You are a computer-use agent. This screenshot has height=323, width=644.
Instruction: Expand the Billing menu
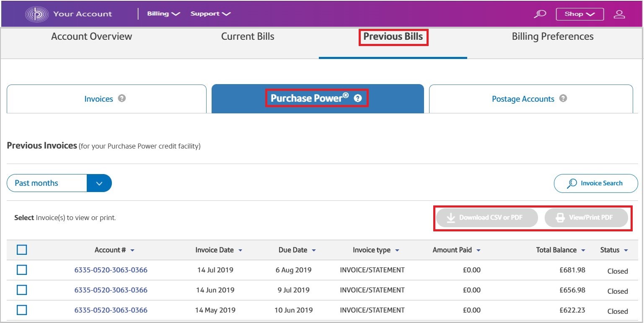163,14
